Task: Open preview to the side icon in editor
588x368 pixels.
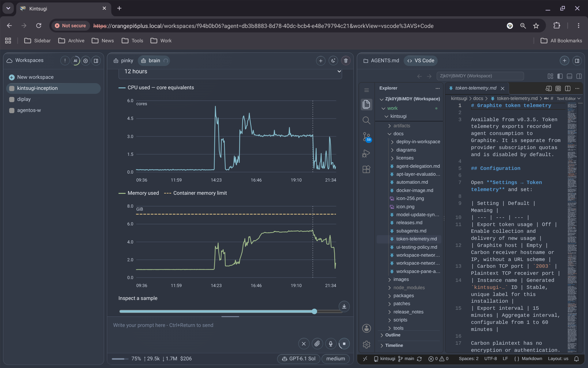Action: click(x=548, y=88)
